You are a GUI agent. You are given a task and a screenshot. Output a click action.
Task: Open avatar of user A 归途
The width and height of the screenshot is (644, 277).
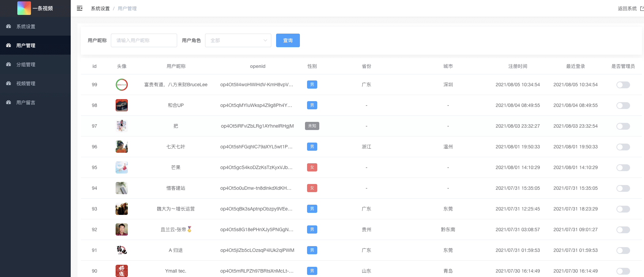[122, 250]
